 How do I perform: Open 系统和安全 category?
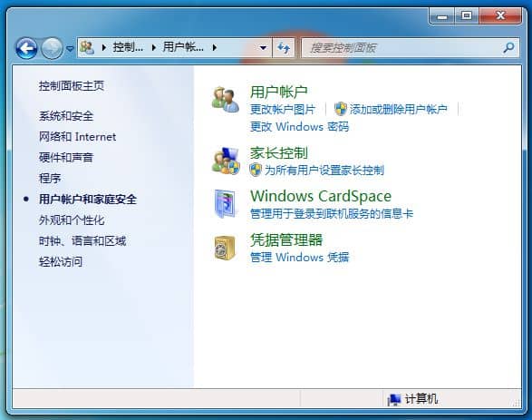pyautogui.click(x=66, y=116)
